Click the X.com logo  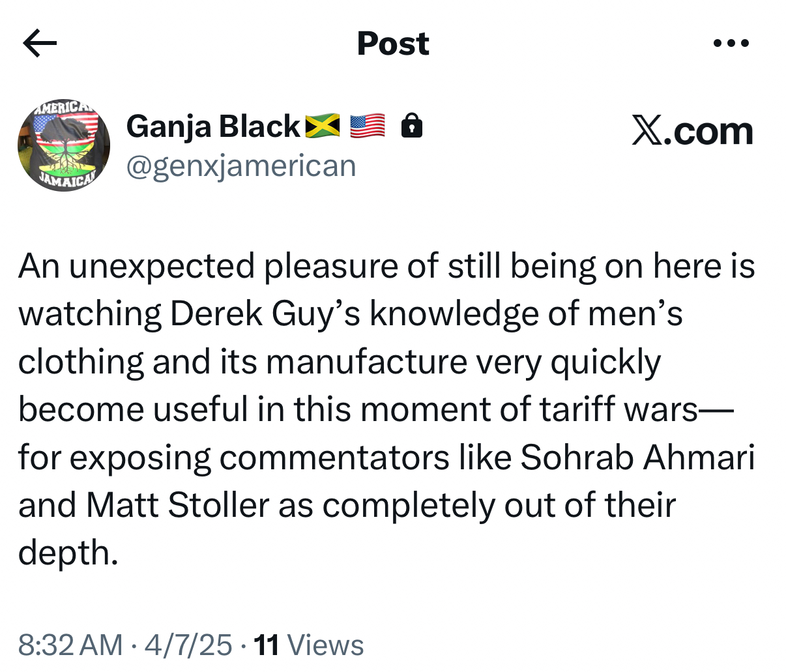click(x=692, y=132)
